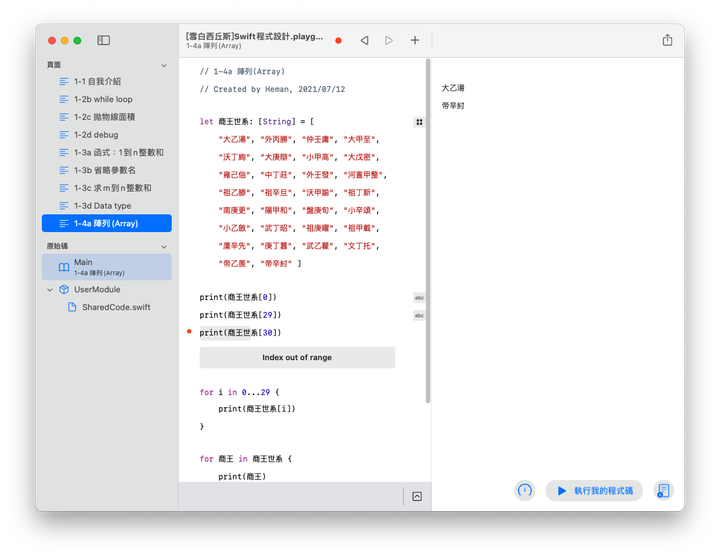The width and height of the screenshot is (720, 558).
Task: Open page 1-2d debug
Action: 107,135
